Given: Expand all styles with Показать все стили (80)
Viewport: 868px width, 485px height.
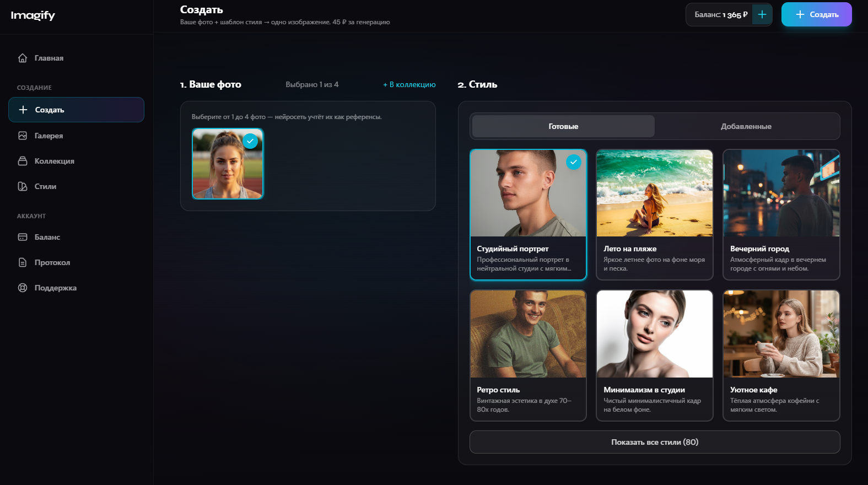Looking at the screenshot, I should (654, 442).
